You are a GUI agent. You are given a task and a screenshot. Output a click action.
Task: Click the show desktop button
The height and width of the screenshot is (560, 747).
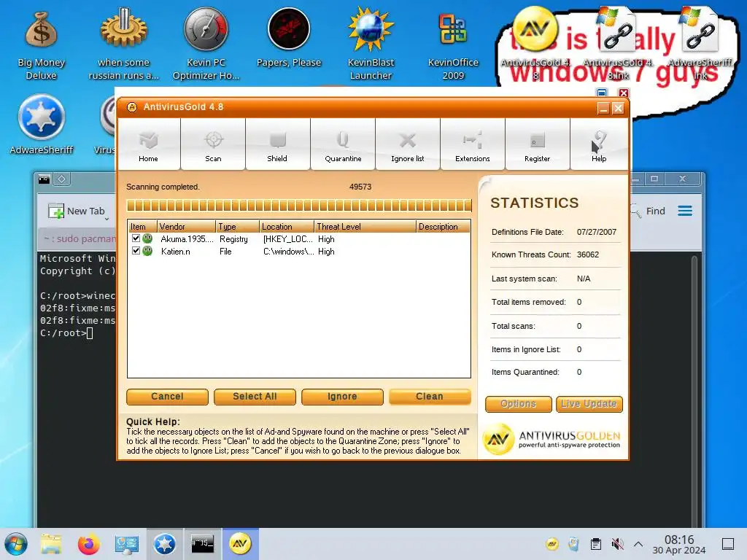(728, 544)
